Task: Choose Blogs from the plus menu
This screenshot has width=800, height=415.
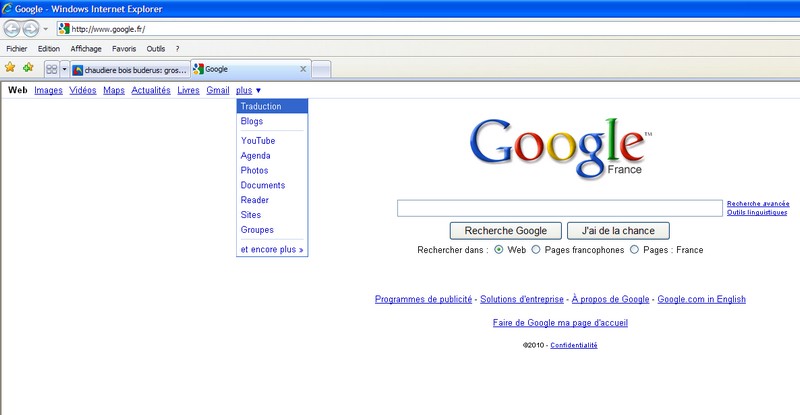Action: [272, 121]
